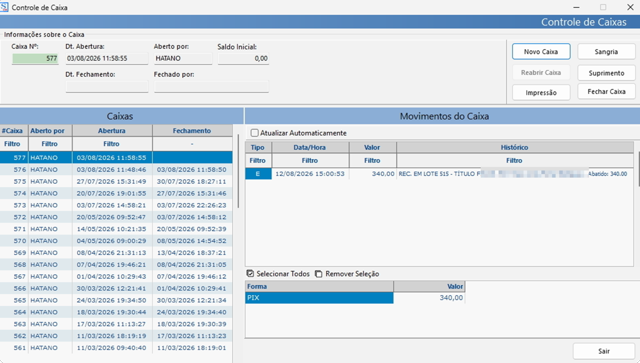Click the Aberto por field HATANO
Image resolution: width=640 pixels, height=363 pixels.
pos(183,58)
